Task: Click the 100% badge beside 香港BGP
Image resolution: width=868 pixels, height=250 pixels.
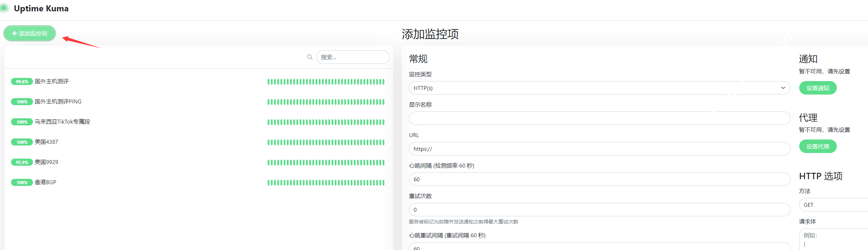Action: [x=22, y=182]
